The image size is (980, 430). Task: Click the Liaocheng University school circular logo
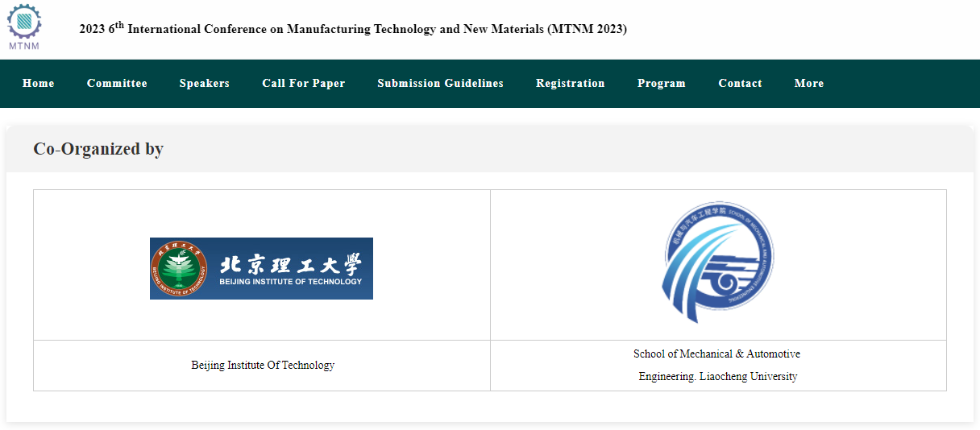(718, 262)
